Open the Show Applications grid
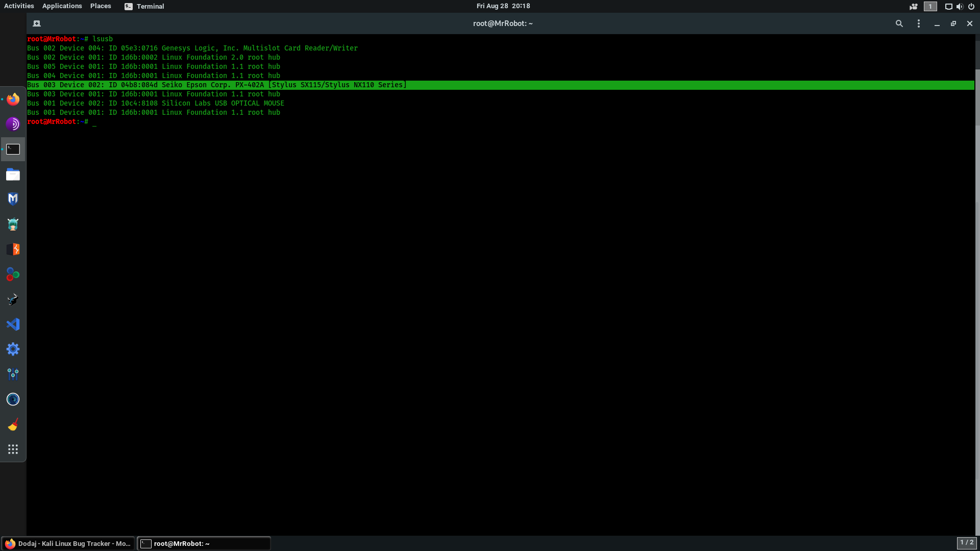Screen dimensions: 980x551 click(x=13, y=449)
